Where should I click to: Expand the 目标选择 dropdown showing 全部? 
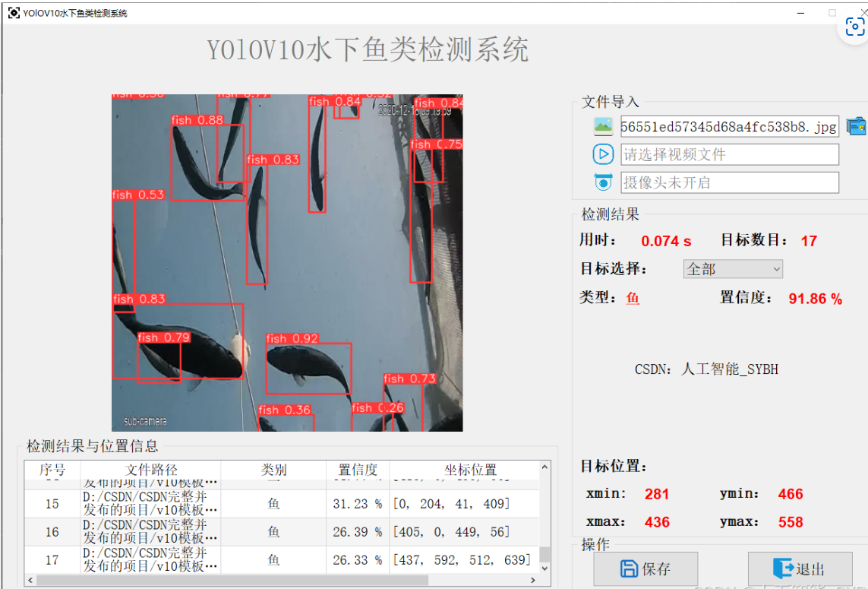pos(732,269)
